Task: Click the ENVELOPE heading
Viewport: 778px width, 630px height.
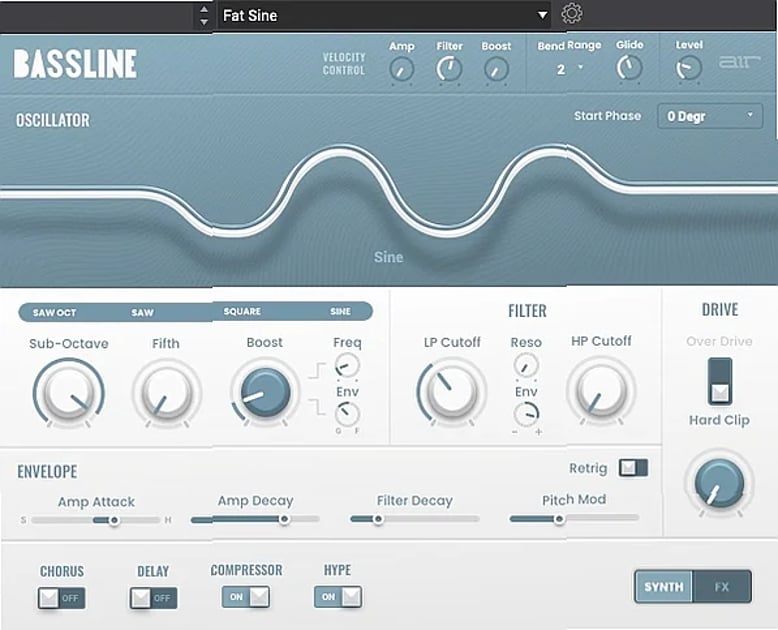Action: point(47,471)
